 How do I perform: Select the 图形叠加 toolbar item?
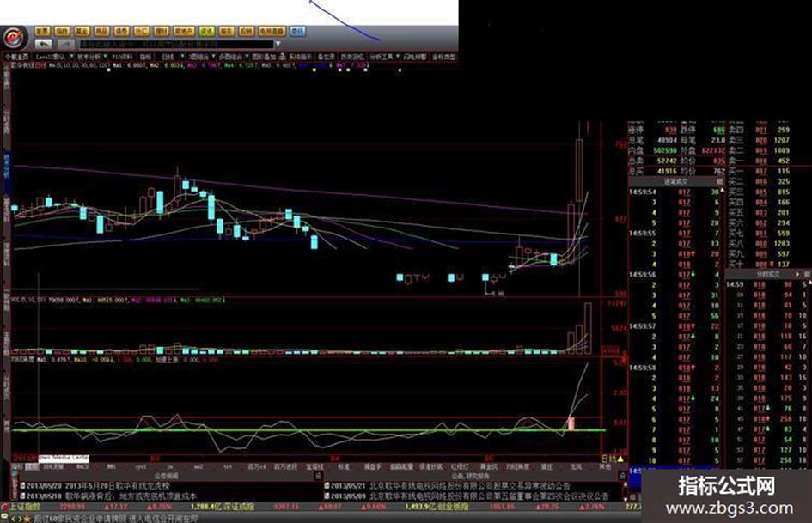[264, 57]
